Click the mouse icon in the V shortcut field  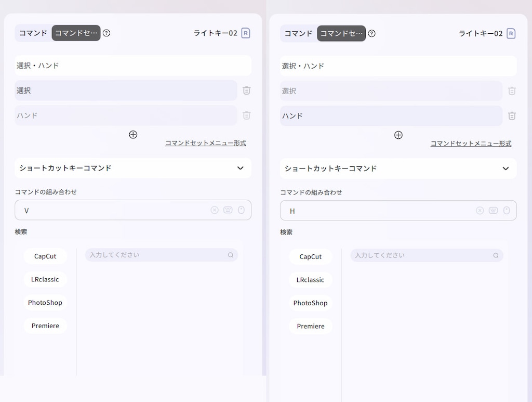click(x=241, y=210)
